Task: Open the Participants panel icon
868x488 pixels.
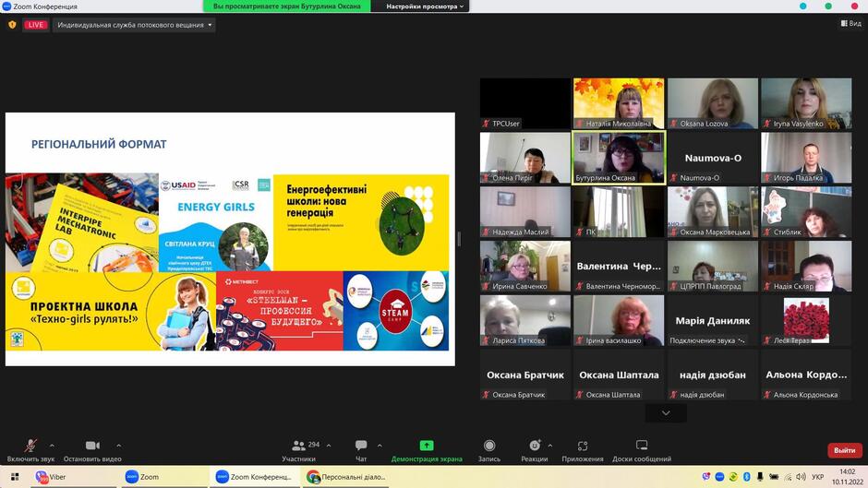Action: click(298, 446)
